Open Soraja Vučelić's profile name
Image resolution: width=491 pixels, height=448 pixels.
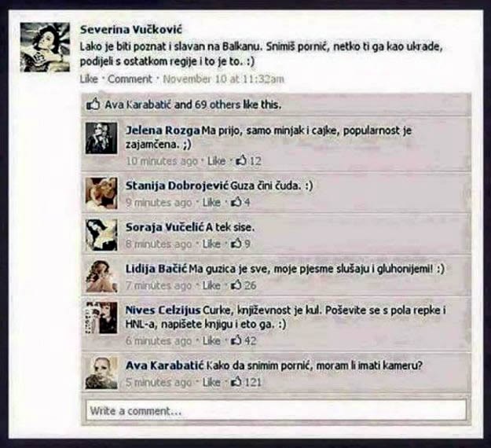[165, 227]
